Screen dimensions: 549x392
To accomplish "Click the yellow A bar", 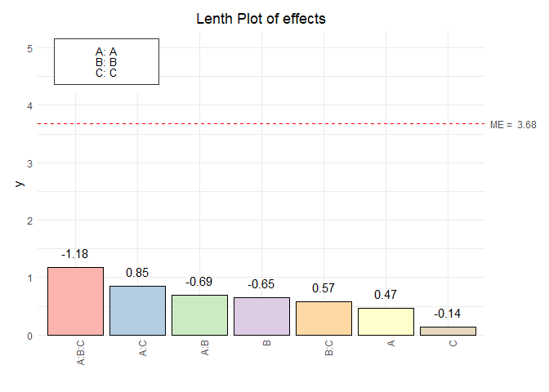I will click(386, 321).
